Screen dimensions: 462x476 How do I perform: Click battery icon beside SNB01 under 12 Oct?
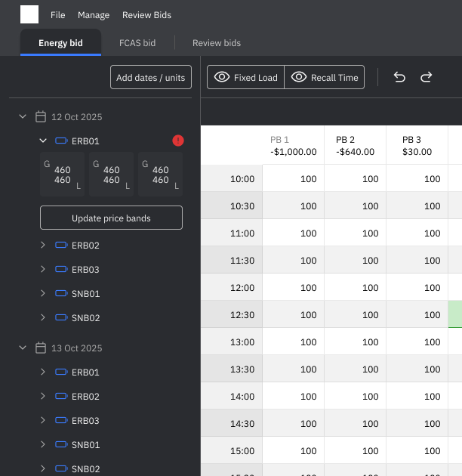(x=61, y=294)
